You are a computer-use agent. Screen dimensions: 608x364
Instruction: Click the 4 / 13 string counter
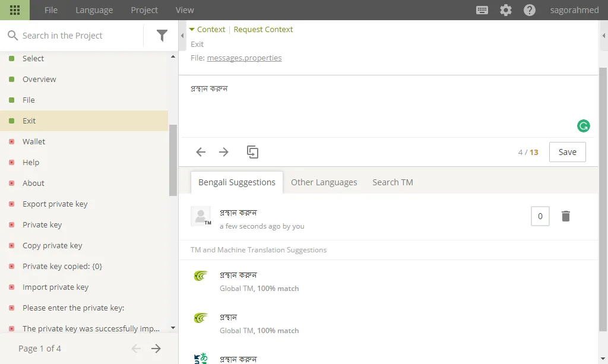coord(528,153)
